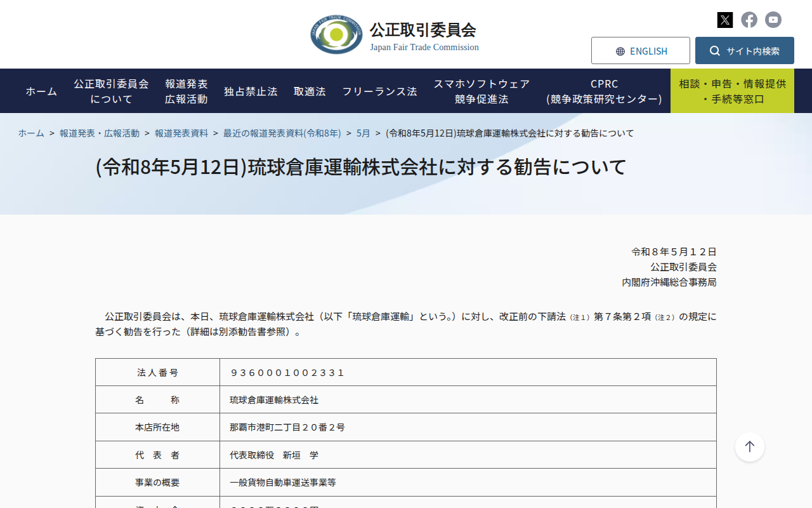Switch site language with ENGLISH button
Viewport: 812px width, 508px height.
641,51
